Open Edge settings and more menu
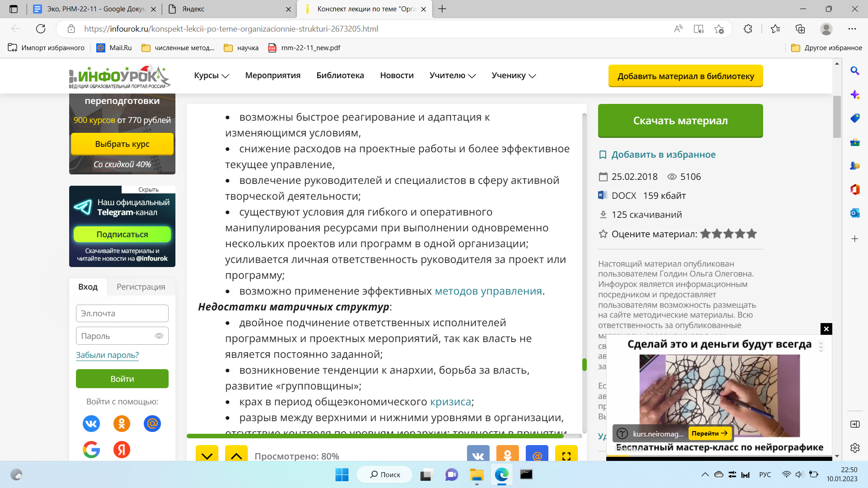This screenshot has width=868, height=488. pyautogui.click(x=852, y=29)
